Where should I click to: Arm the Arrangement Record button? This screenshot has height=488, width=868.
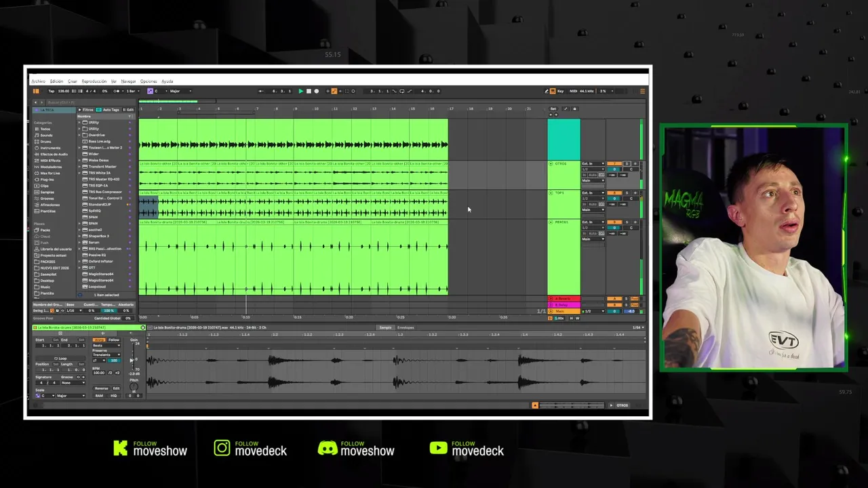pyautogui.click(x=317, y=91)
